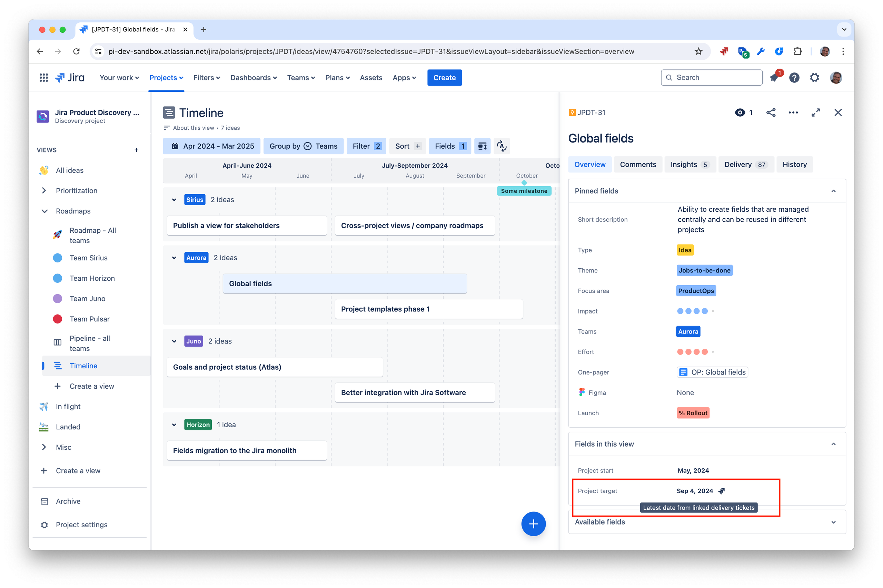Click the share icon for JPDT-31
The height and width of the screenshot is (588, 883).
point(771,112)
